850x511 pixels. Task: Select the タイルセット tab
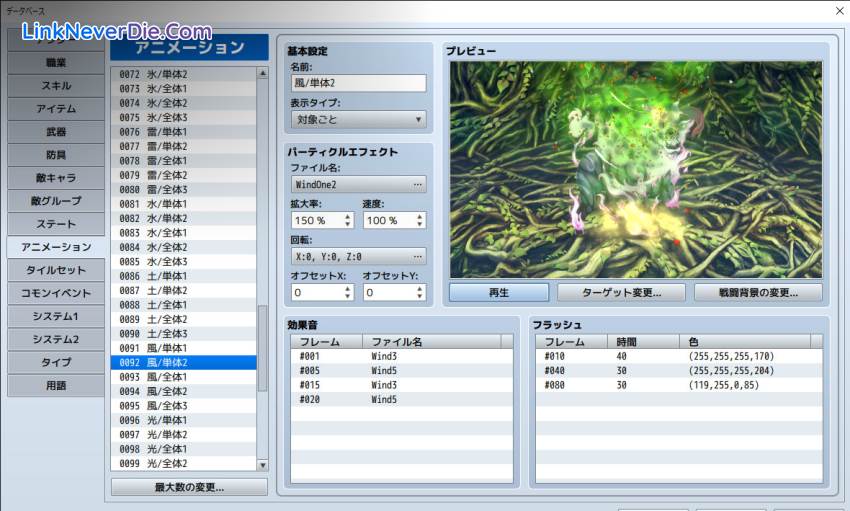tap(56, 270)
